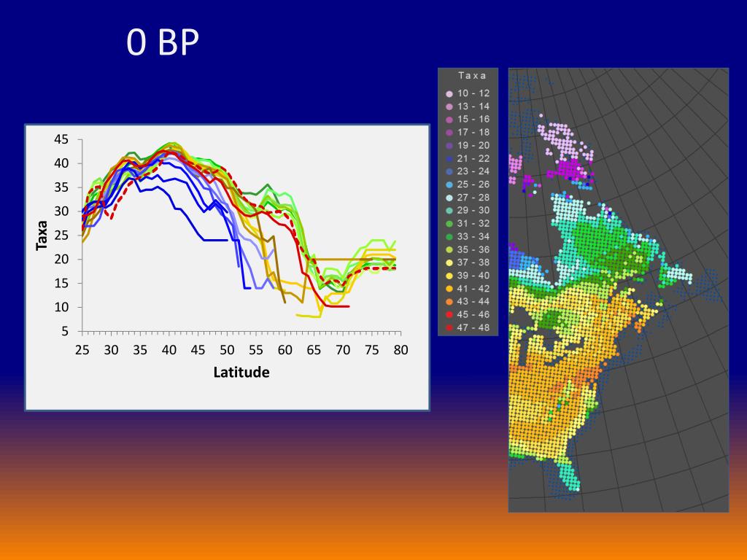Select the "Latitude" x-axis title
This screenshot has width=747, height=560.
pos(241,373)
